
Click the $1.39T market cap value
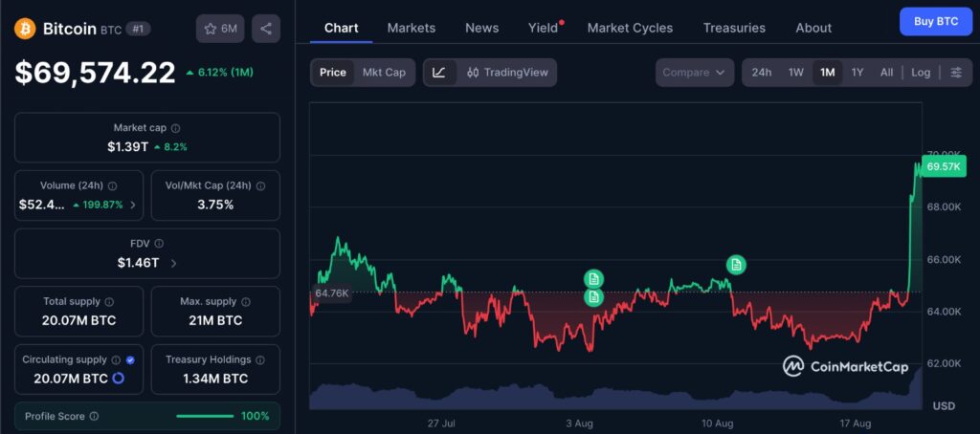coord(127,147)
